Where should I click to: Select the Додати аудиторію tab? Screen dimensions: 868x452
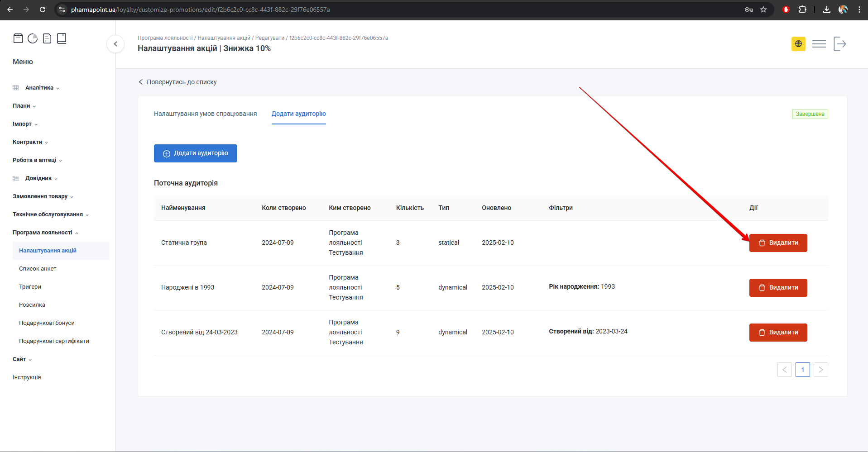click(299, 114)
